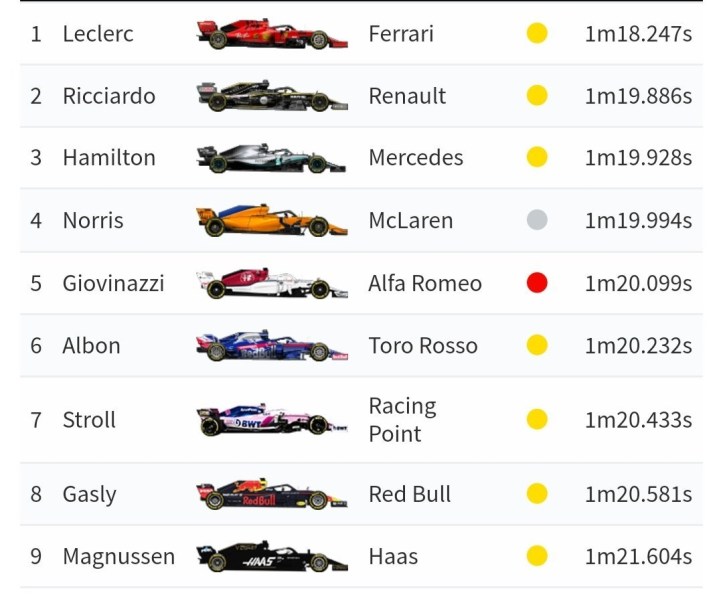
Task: Click Leclerc's lap time 1m18.247s
Action: pyautogui.click(x=638, y=34)
